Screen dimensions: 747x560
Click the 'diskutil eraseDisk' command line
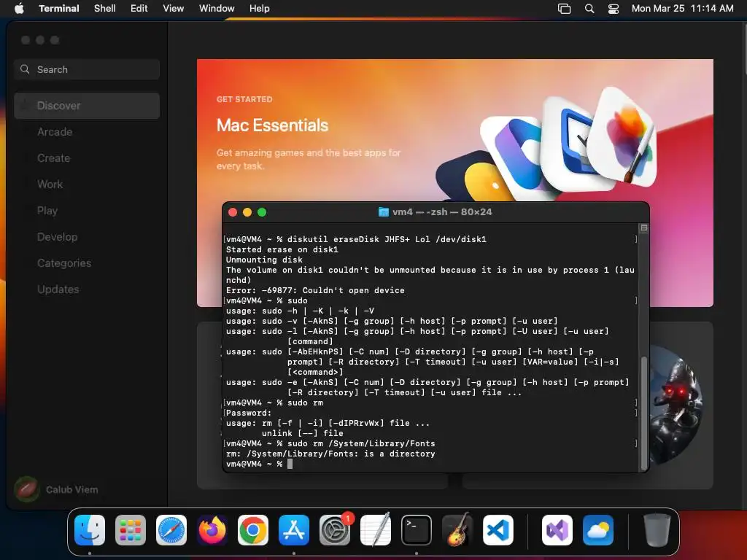[x=356, y=239]
